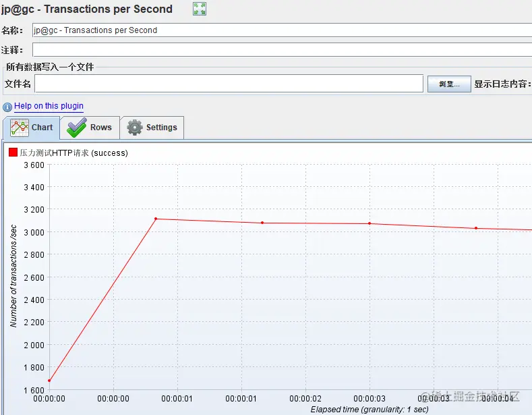Click the green maximize panel icon beside the title
The image size is (532, 415).
200,9
